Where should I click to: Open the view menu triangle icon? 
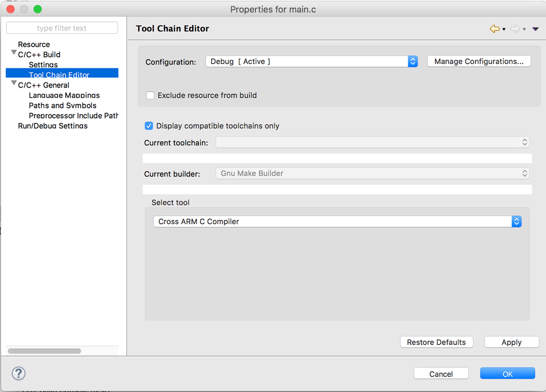535,29
